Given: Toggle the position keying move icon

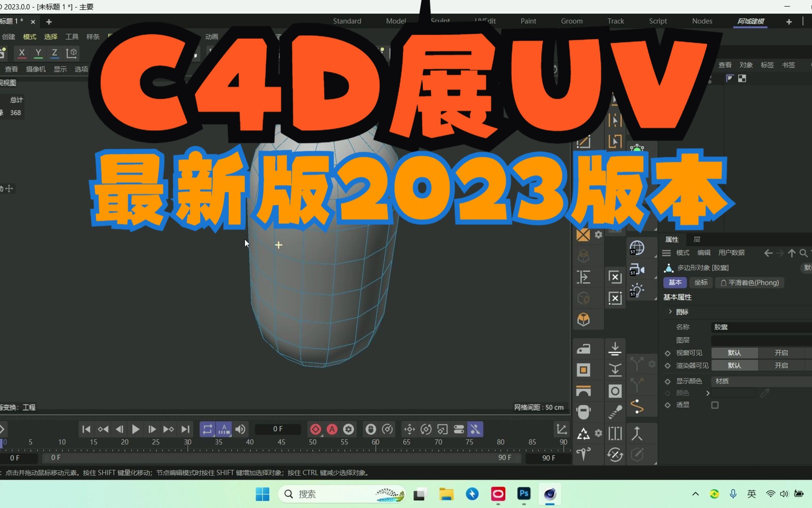Looking at the screenshot, I should click(x=409, y=429).
